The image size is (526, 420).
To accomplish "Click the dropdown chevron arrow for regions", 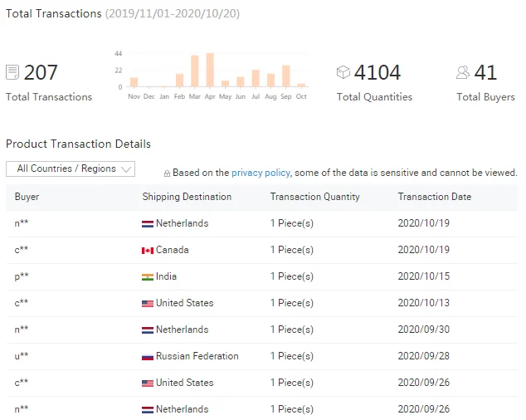I will [126, 169].
